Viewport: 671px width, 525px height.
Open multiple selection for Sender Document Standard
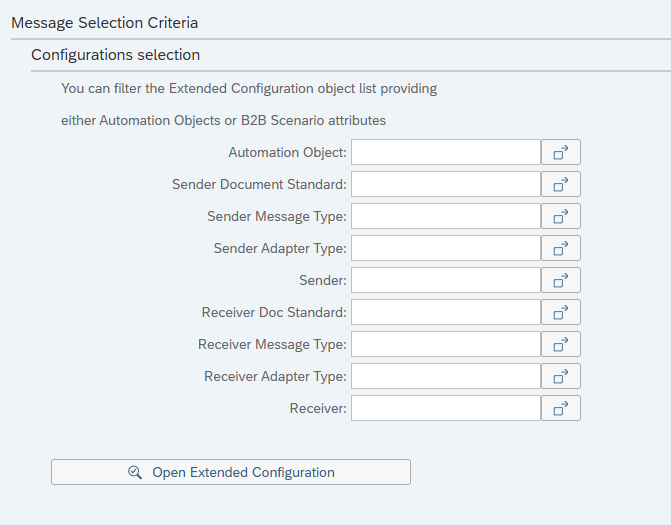click(x=561, y=184)
